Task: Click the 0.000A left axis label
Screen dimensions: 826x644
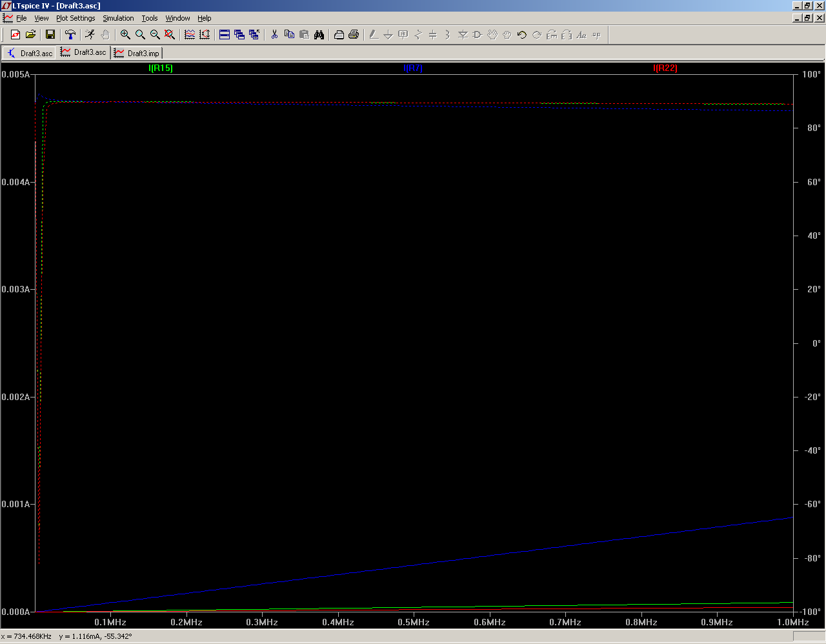Action: tap(15, 612)
